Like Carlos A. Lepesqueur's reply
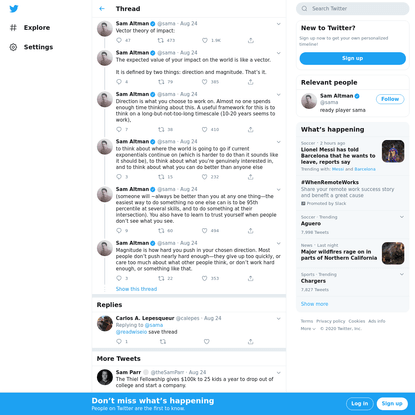This screenshot has height=415, width=415. [x=207, y=341]
